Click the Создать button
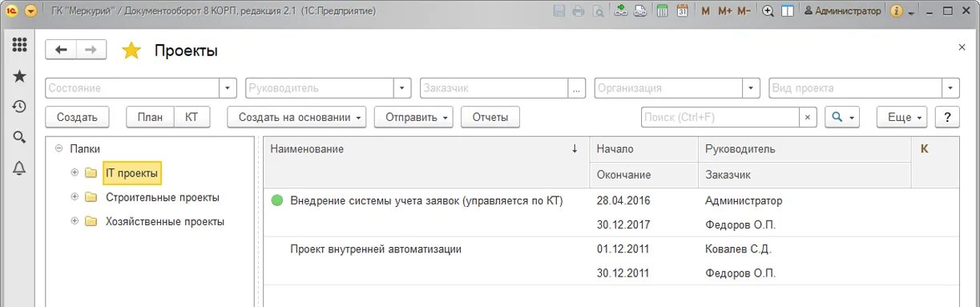This screenshot has width=980, height=307. click(77, 117)
